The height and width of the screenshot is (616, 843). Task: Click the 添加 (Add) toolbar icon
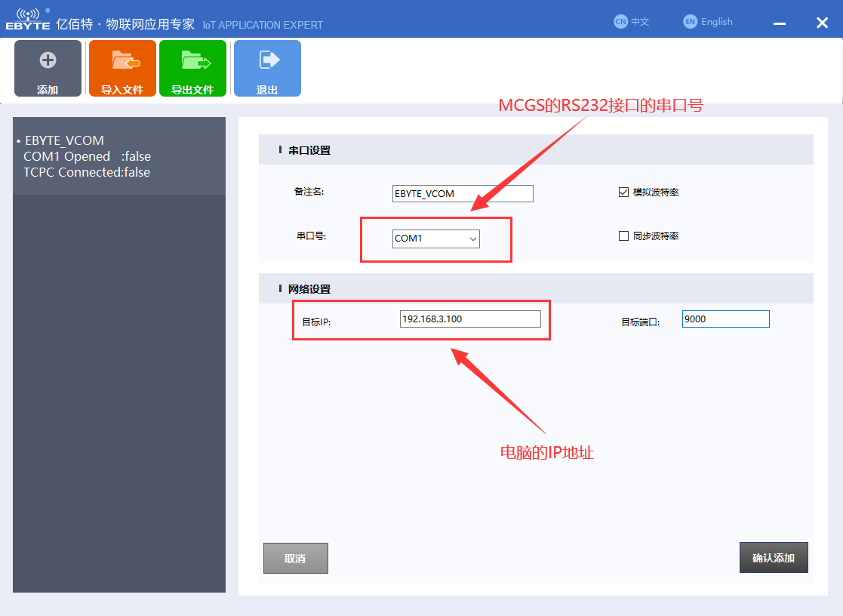[48, 68]
